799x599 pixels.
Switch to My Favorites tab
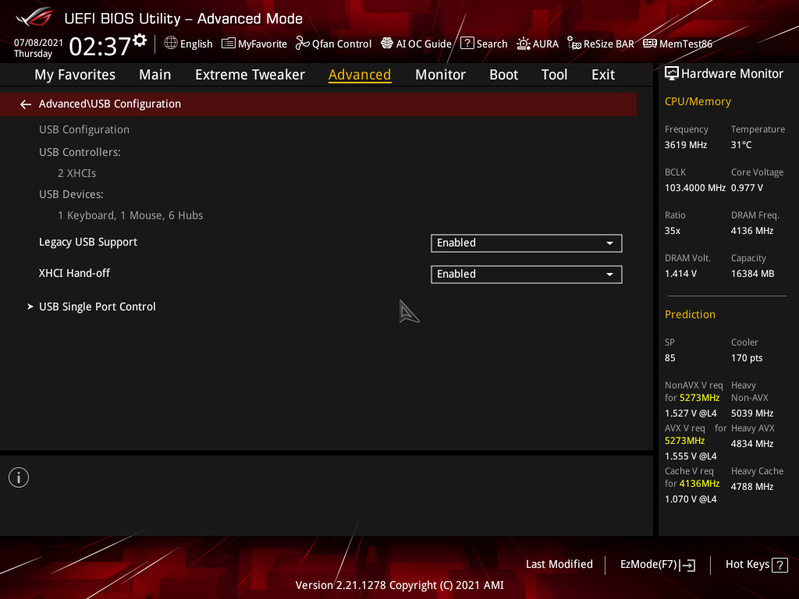[75, 75]
